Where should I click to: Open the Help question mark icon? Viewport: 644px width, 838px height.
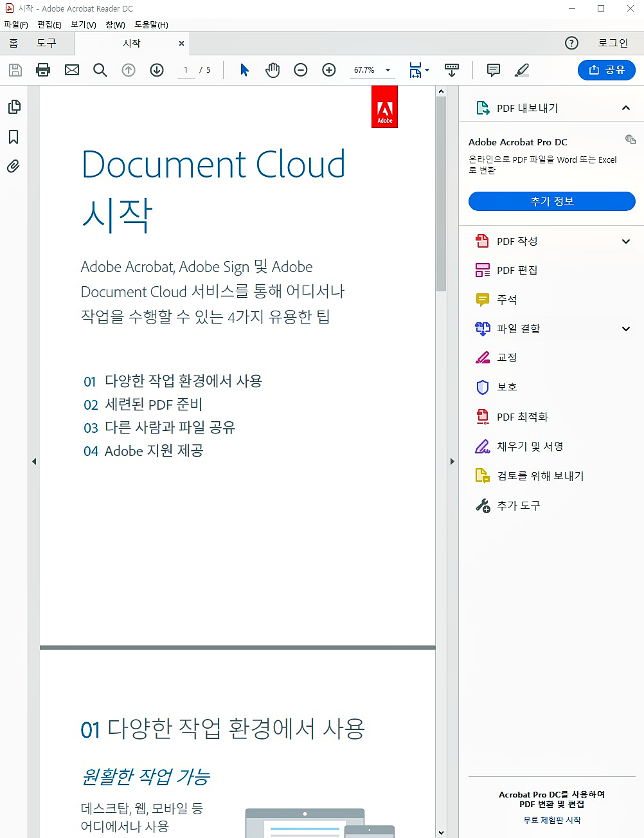click(571, 43)
